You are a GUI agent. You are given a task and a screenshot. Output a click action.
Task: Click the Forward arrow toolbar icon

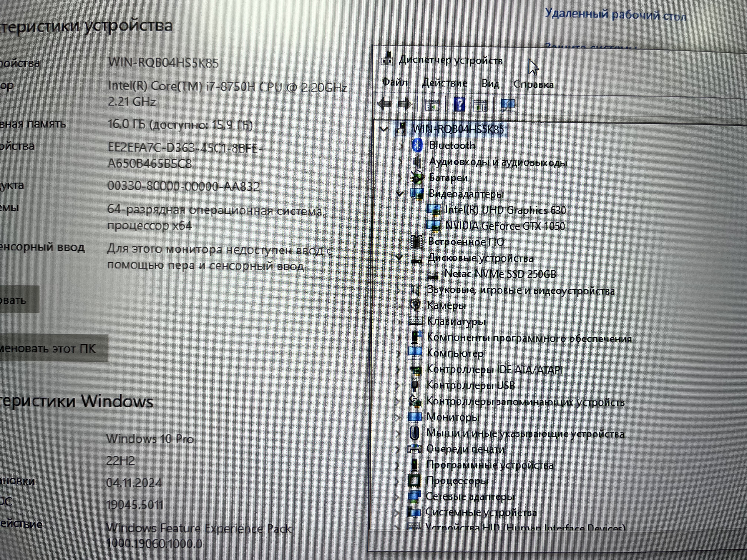(405, 104)
